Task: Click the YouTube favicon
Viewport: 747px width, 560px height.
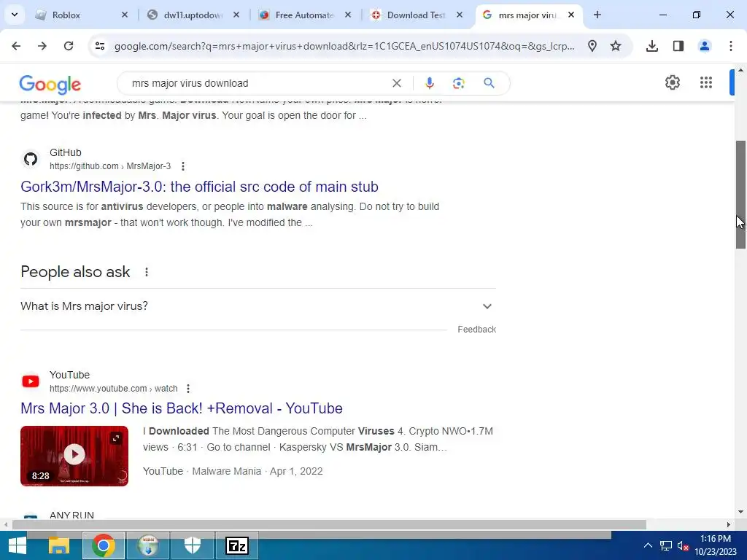Action: point(31,381)
